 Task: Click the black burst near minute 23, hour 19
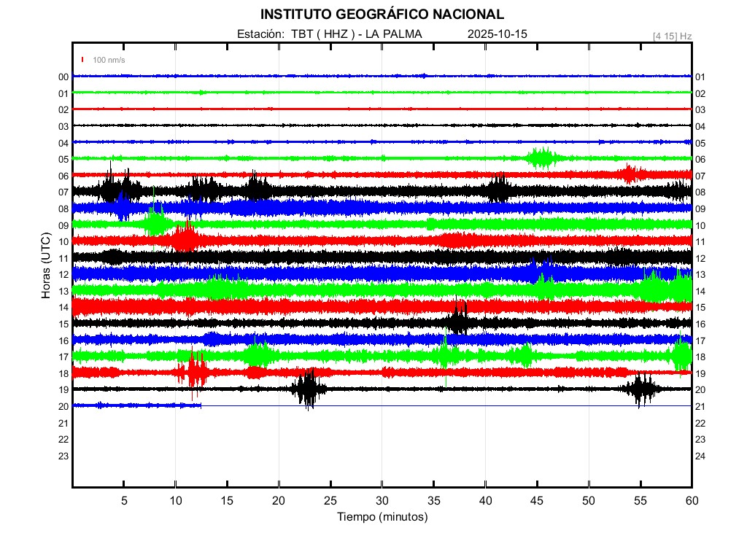[x=308, y=389]
